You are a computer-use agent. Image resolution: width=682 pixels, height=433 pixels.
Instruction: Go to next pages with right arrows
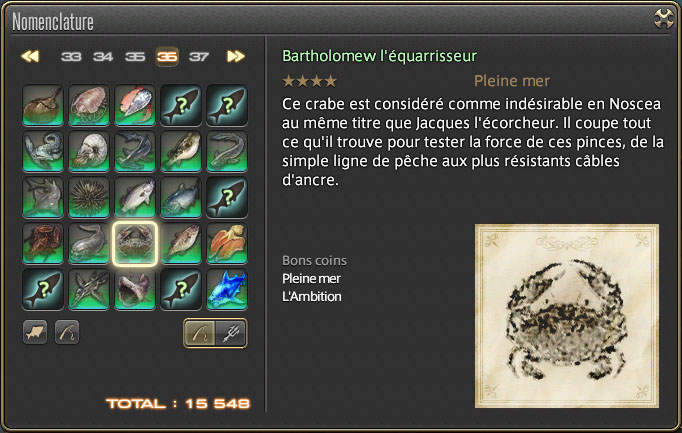236,57
